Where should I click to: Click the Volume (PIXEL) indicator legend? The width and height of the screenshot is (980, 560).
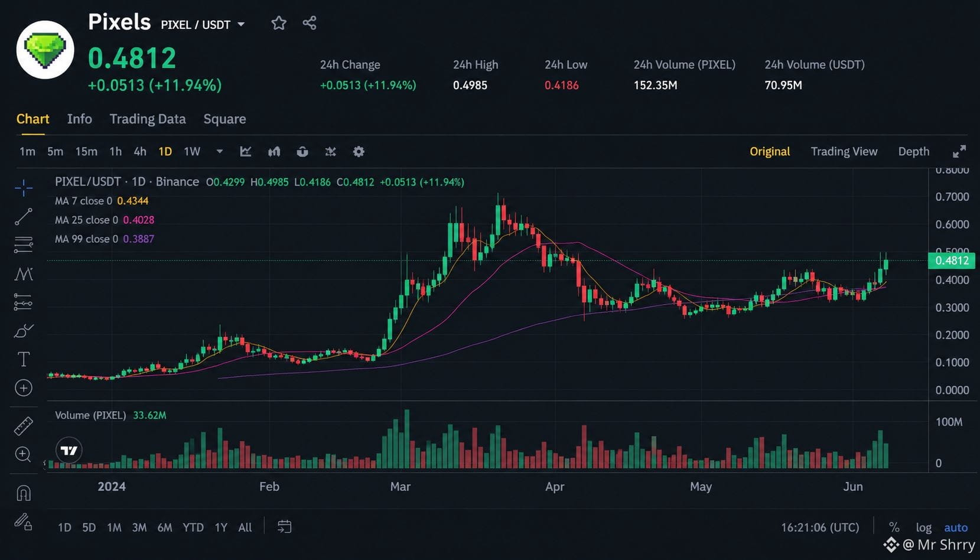point(110,415)
